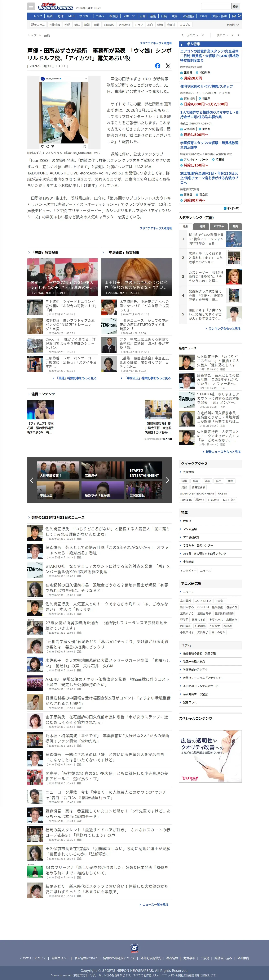Click the AKB48 quick access tag

[222, 493]
